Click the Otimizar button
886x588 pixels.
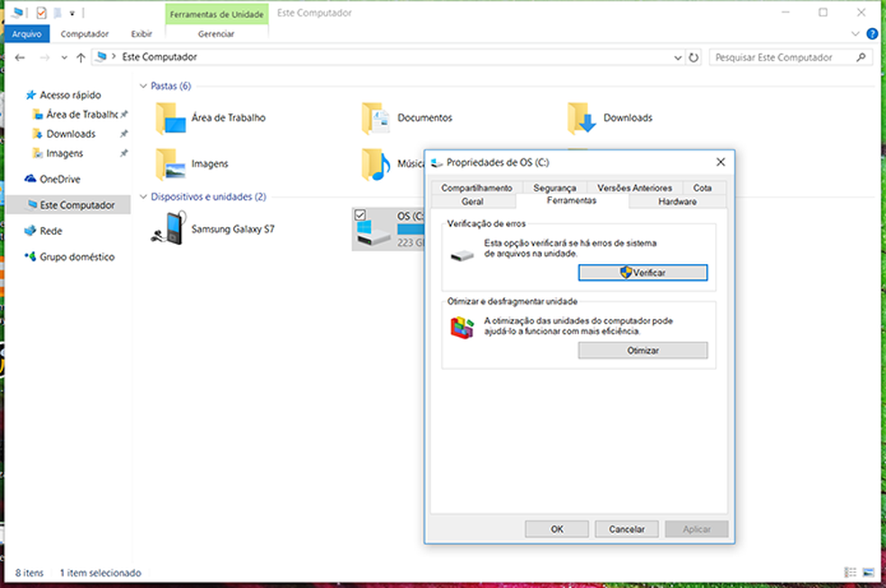[643, 350]
